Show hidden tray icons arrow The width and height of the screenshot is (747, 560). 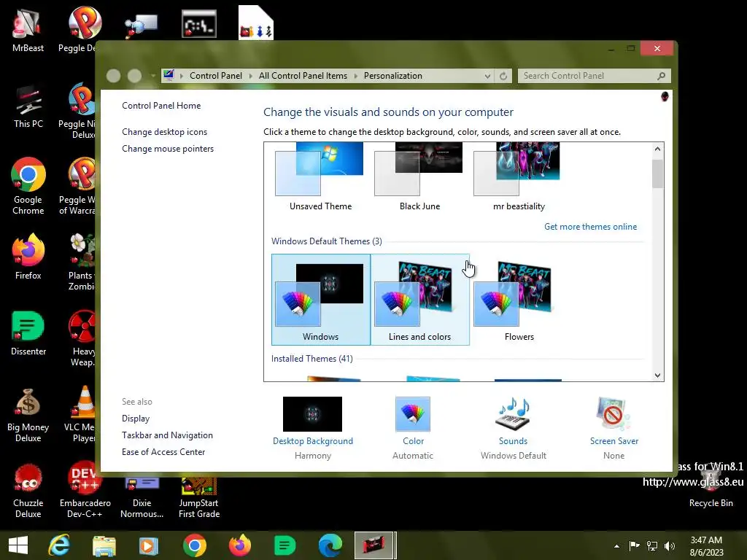617,546
